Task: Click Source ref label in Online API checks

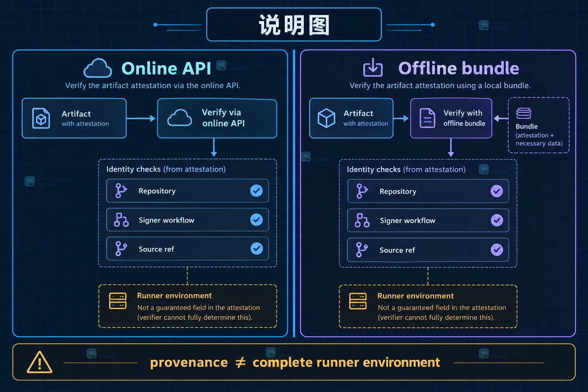Action: click(x=156, y=249)
